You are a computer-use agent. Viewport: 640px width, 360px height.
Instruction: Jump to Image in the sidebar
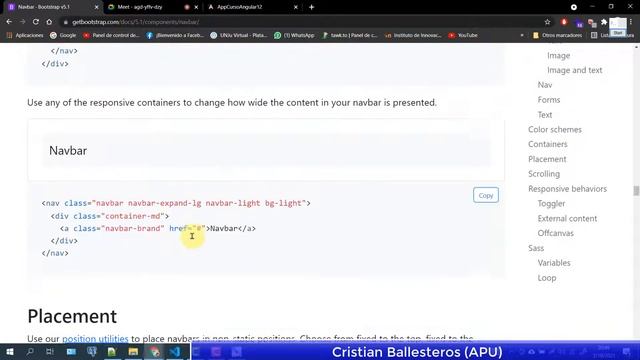click(x=558, y=56)
